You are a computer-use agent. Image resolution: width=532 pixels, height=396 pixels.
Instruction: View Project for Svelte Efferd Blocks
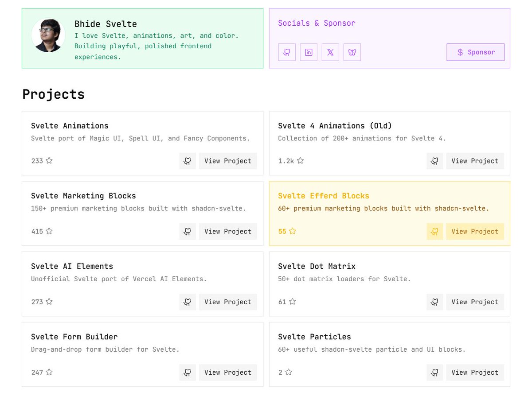(x=475, y=232)
